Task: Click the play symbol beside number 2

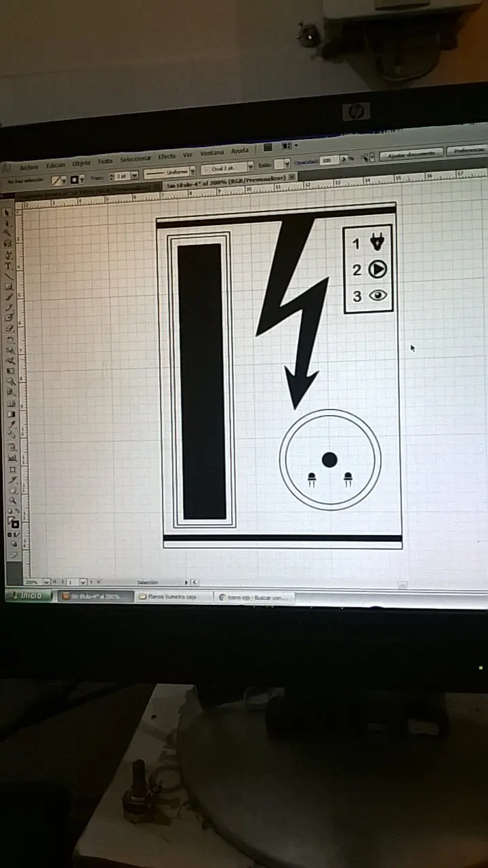Action: coord(378,270)
